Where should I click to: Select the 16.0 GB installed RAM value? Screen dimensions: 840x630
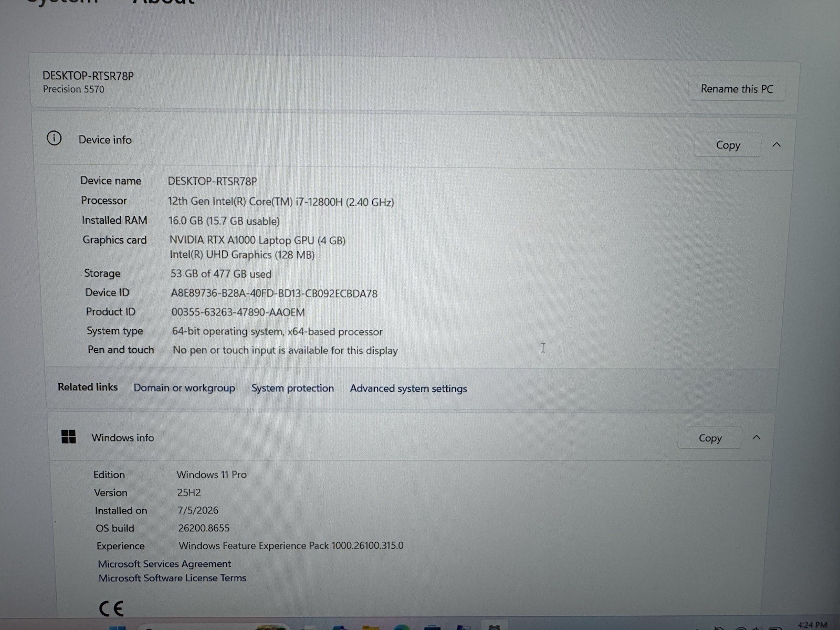click(224, 221)
